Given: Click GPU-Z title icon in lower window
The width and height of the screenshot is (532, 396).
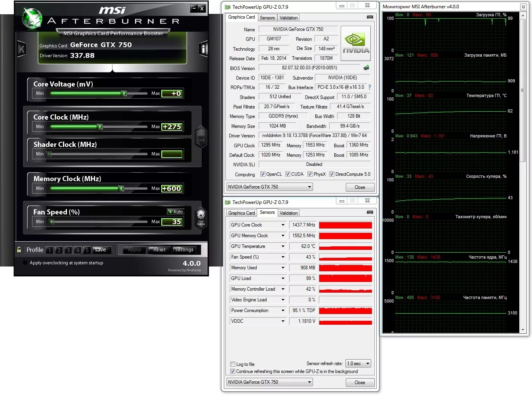Looking at the screenshot, I should pyautogui.click(x=228, y=202).
